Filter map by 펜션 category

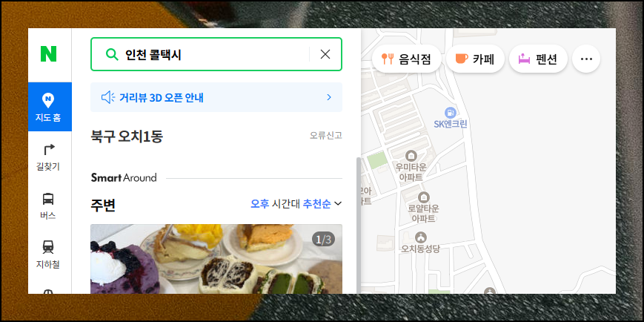539,59
